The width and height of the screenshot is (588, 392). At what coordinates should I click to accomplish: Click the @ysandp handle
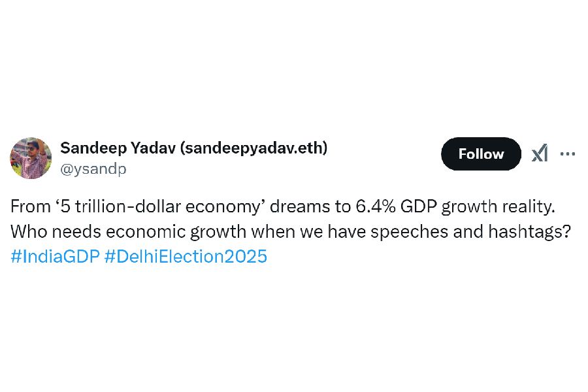pos(93,169)
